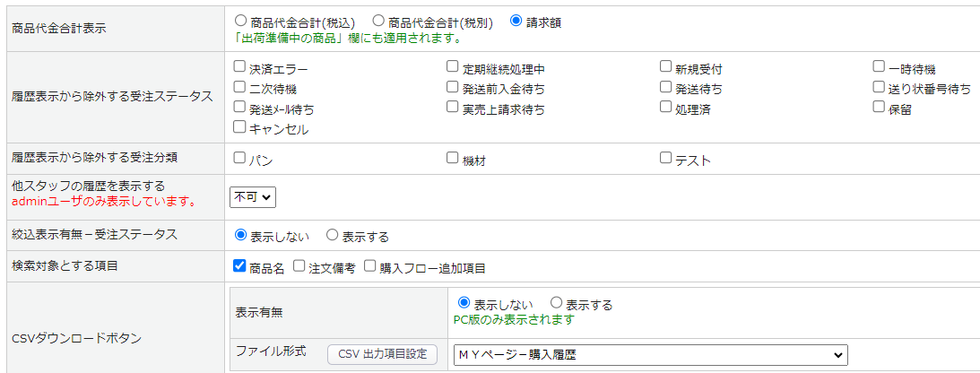Open ＭＹページ－購入履歴 file format dropdown
980x373 pixels.
point(650,355)
